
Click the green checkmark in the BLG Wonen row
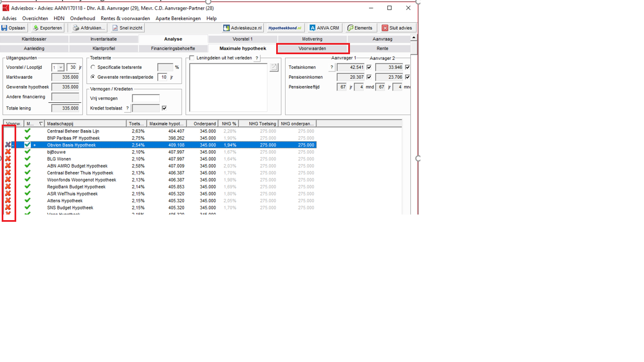pos(27,159)
